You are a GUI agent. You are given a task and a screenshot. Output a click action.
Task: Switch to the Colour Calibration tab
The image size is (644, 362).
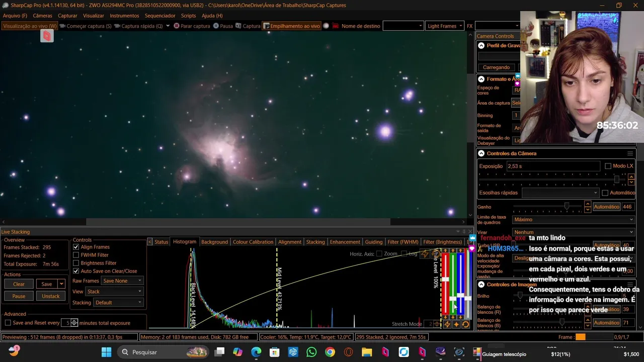tap(253, 242)
